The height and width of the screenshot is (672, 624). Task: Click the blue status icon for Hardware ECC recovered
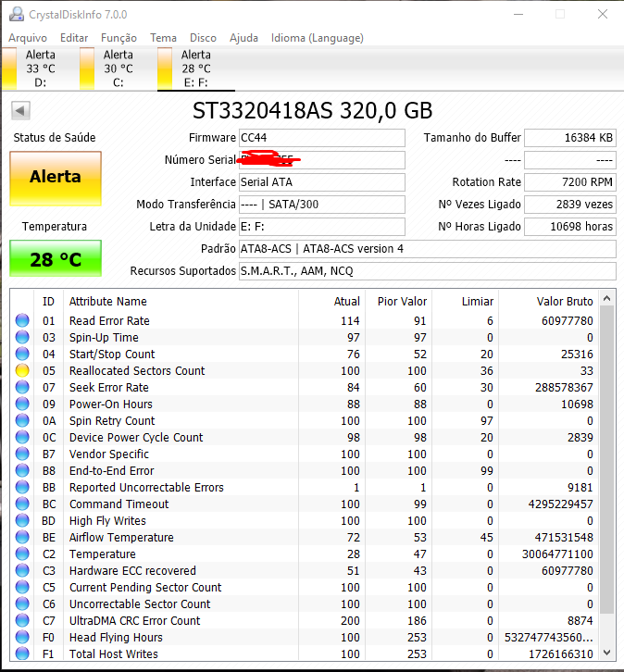coord(22,570)
